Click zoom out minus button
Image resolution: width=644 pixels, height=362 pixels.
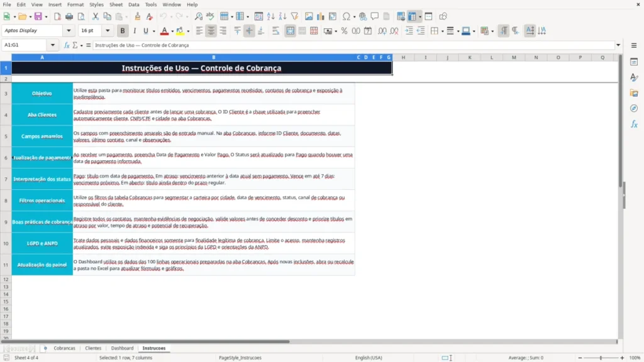tap(580, 358)
